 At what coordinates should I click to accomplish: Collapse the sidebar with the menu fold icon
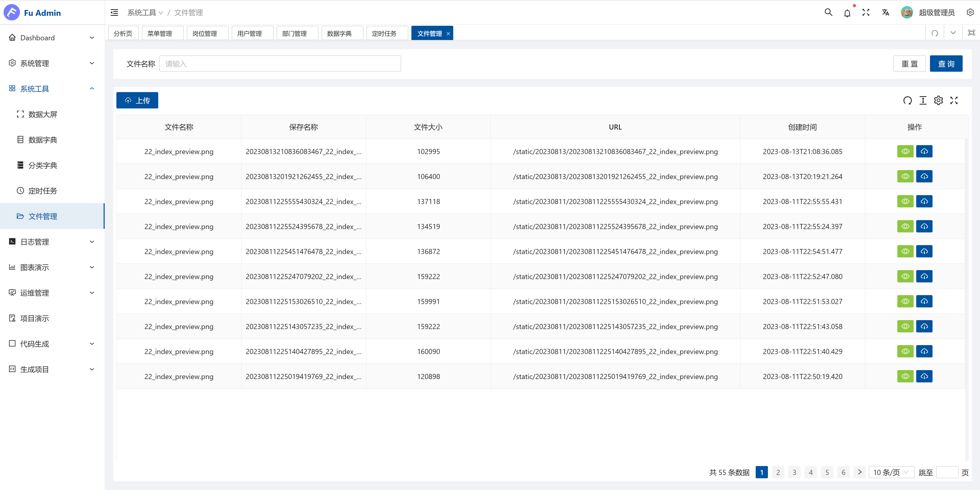[x=114, y=12]
